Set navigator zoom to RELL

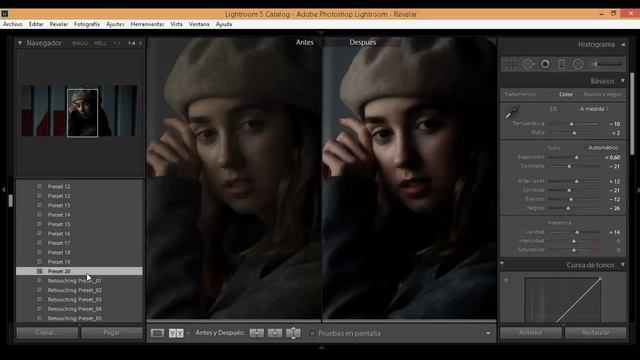click(x=100, y=43)
